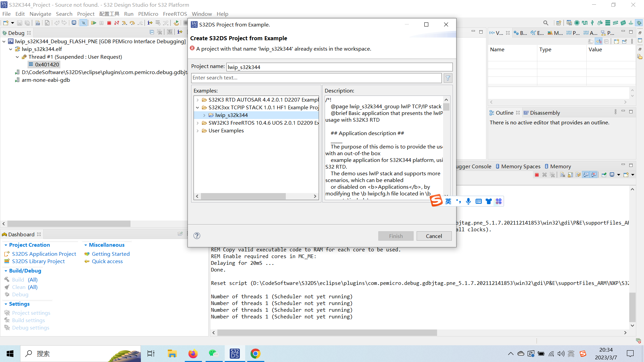
Task: Click the help question-mark icon in the dialog
Action: (197, 236)
